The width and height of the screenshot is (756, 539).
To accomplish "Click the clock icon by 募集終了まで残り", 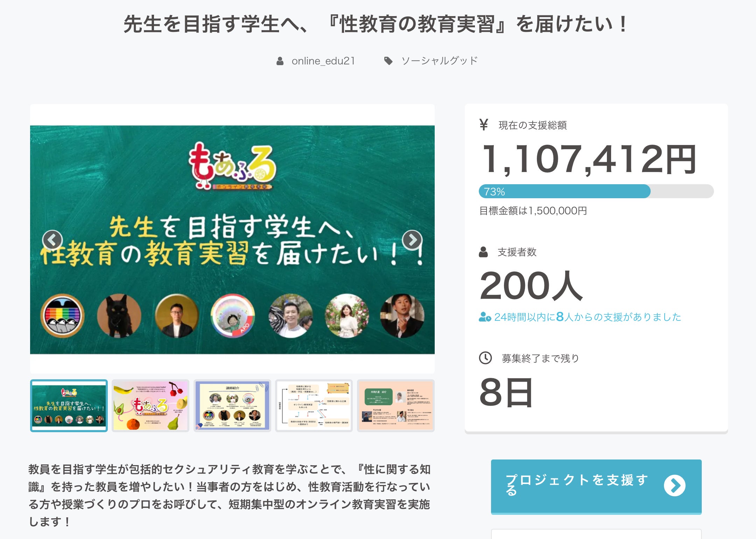I will (485, 358).
